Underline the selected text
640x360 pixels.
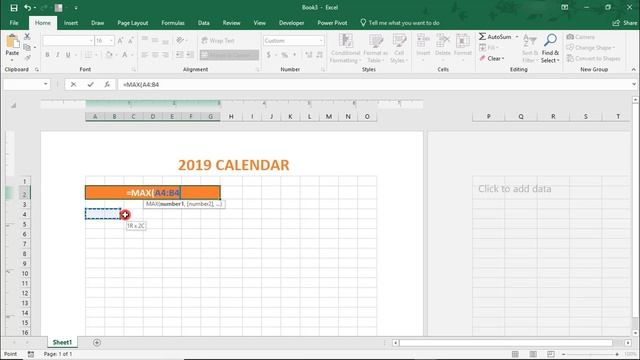click(68, 55)
